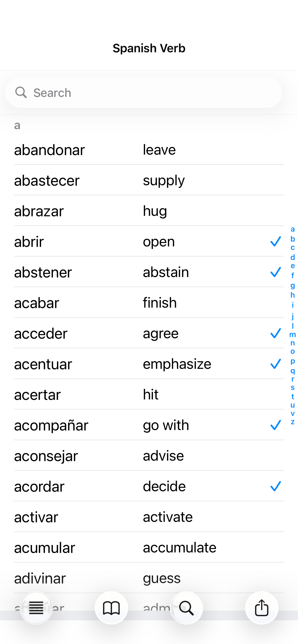
Task: Open the entry for acompañar
Action: [x=51, y=425]
